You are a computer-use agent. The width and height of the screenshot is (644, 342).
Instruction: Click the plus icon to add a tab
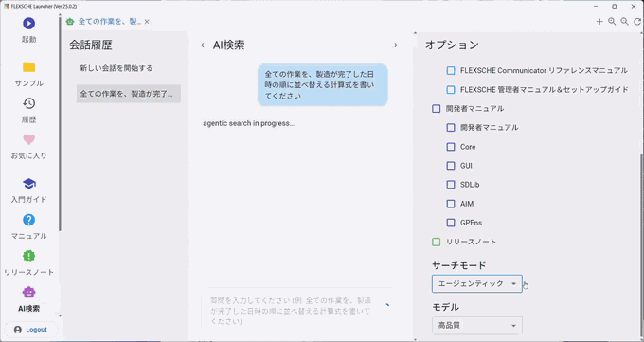tap(599, 22)
